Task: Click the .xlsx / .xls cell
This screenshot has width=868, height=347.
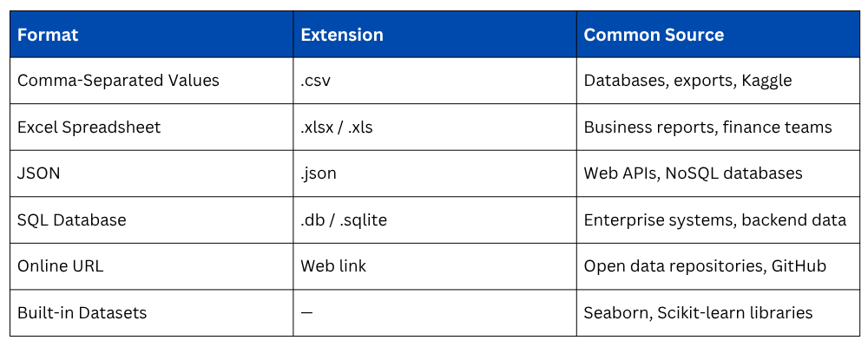Action: tap(337, 128)
